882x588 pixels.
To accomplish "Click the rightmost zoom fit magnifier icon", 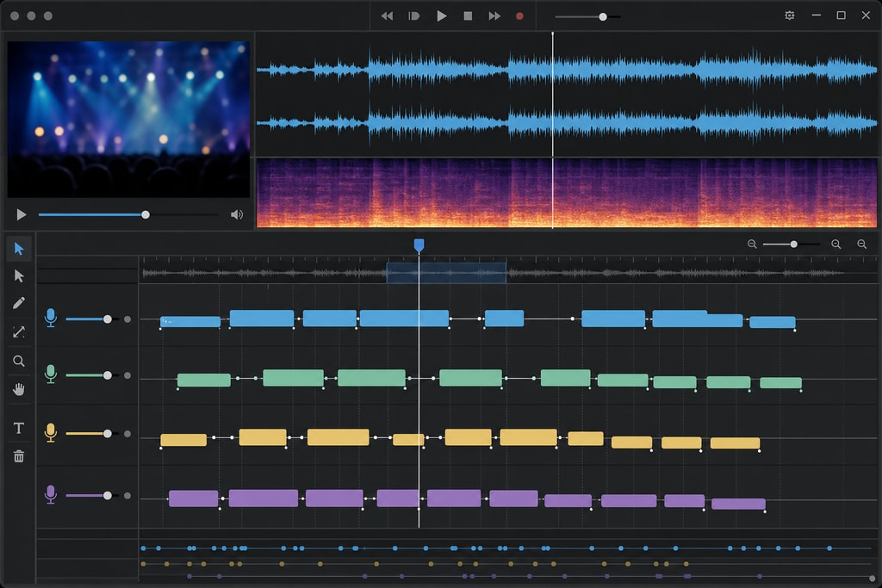I will tap(861, 244).
